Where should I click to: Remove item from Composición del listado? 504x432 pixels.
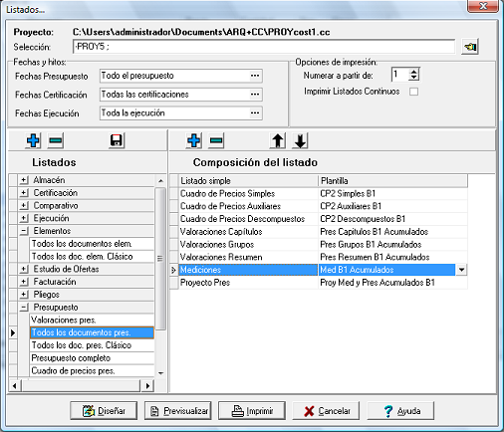click(x=216, y=140)
